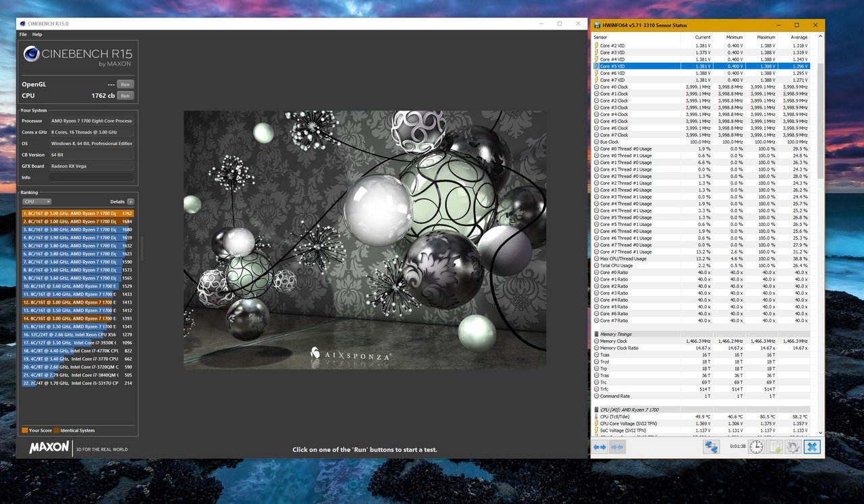Screen dimensions: 864x504
Task: Reset HWiNFO sensor timer clock icon
Action: click(756, 447)
